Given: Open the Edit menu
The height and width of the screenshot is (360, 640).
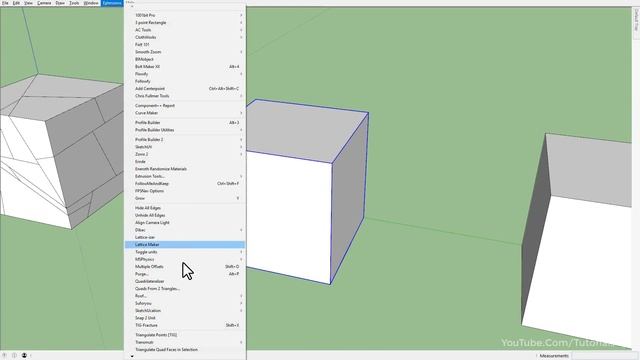Looking at the screenshot, I should click(16, 3).
